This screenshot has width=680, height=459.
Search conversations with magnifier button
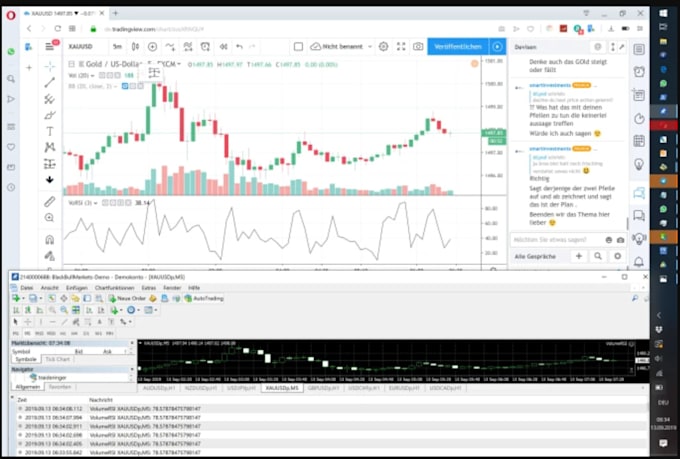click(598, 256)
